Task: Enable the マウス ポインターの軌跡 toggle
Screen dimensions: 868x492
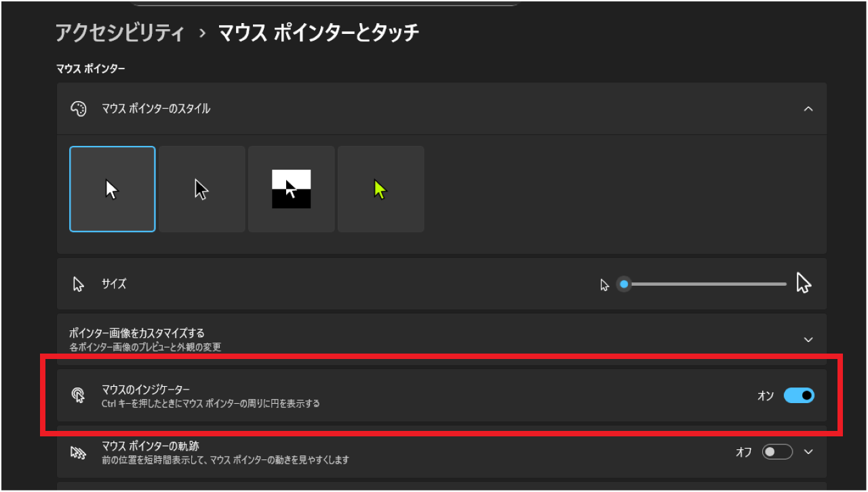Action: pyautogui.click(x=776, y=451)
